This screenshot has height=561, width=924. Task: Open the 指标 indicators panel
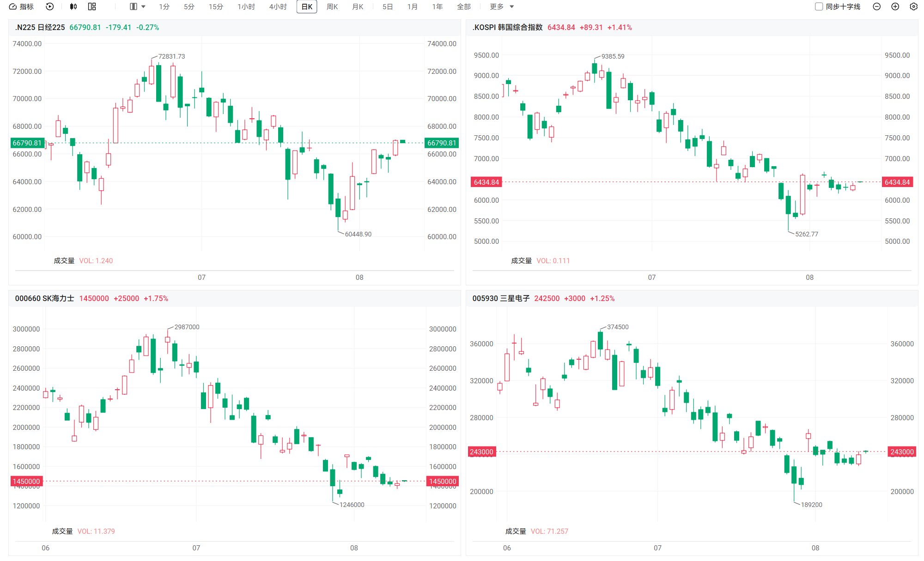click(x=22, y=6)
